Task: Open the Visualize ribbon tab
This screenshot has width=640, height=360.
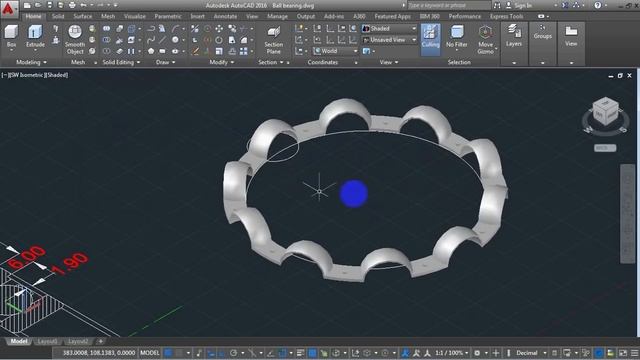Action: (135, 16)
